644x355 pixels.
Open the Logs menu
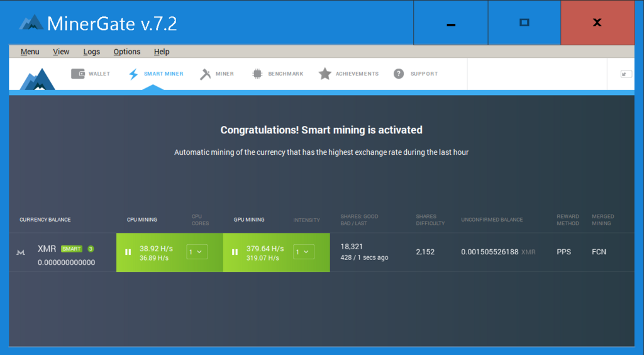click(92, 52)
